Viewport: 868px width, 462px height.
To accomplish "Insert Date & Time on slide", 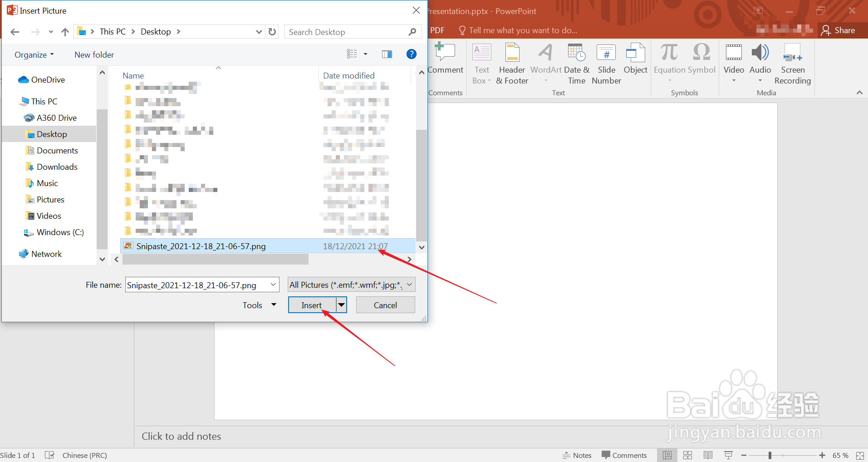I will (x=577, y=64).
